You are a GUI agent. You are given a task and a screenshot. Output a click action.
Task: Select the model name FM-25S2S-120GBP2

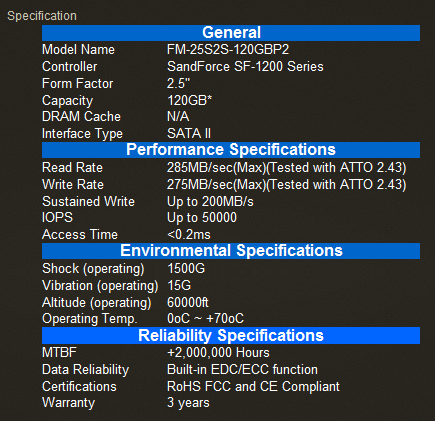click(228, 50)
